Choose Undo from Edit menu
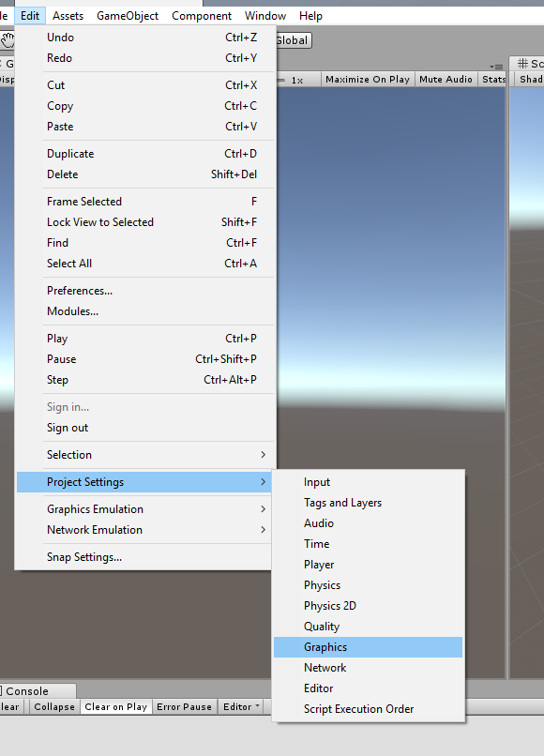This screenshot has height=756, width=544. tap(145, 38)
